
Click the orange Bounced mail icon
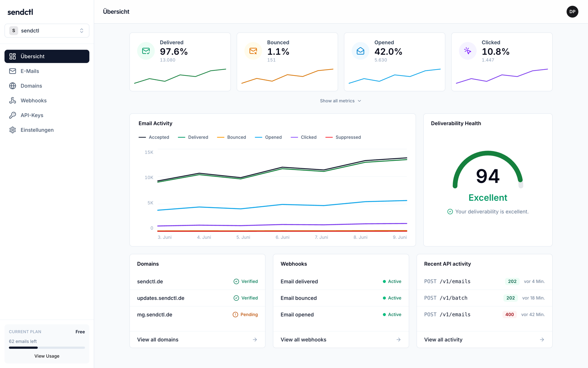click(x=253, y=51)
